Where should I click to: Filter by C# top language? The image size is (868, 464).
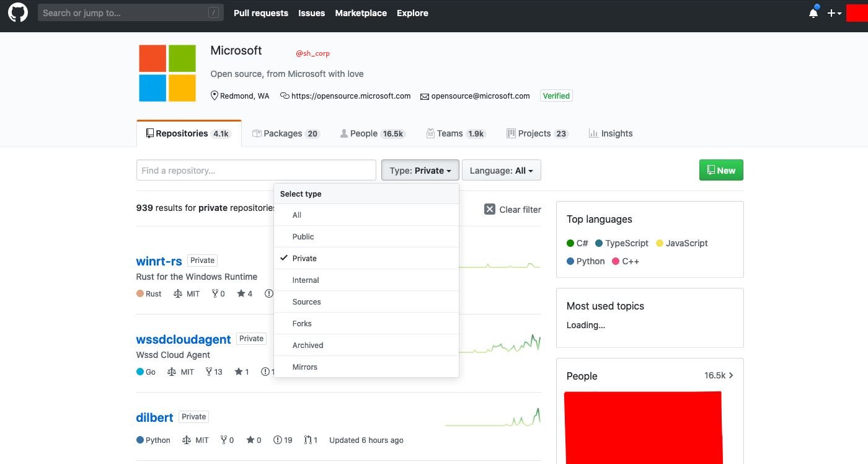(577, 243)
